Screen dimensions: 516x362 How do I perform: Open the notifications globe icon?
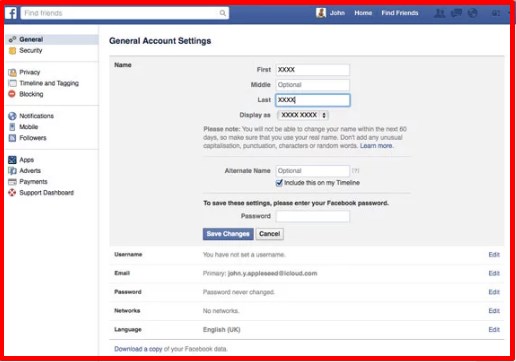pos(473,13)
